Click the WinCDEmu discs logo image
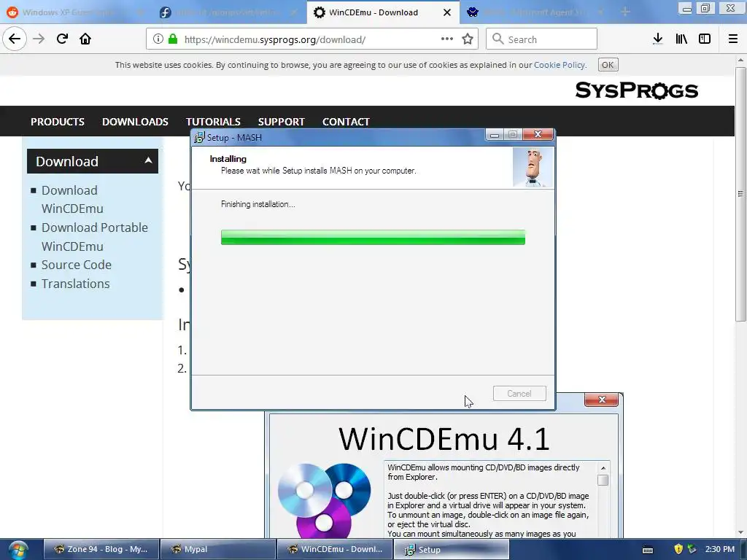 tap(325, 500)
